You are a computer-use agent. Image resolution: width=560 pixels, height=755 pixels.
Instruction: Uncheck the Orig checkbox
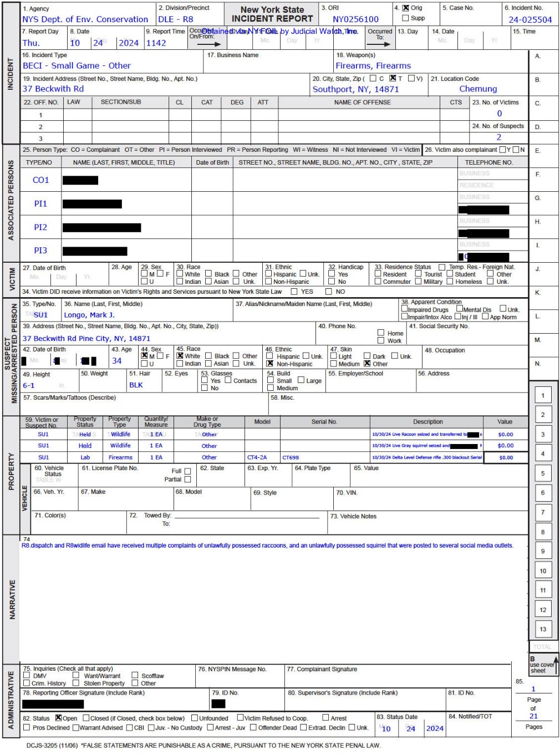405,8
